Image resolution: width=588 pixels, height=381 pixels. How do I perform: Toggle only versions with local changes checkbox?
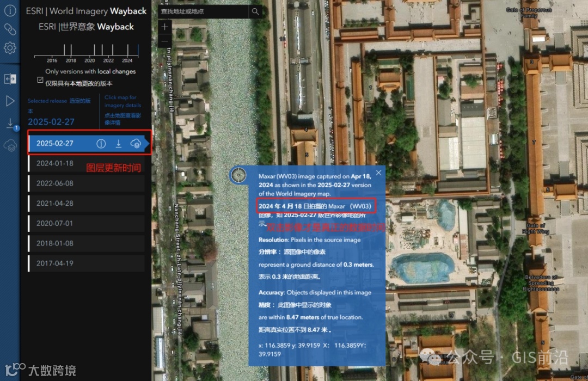40,80
